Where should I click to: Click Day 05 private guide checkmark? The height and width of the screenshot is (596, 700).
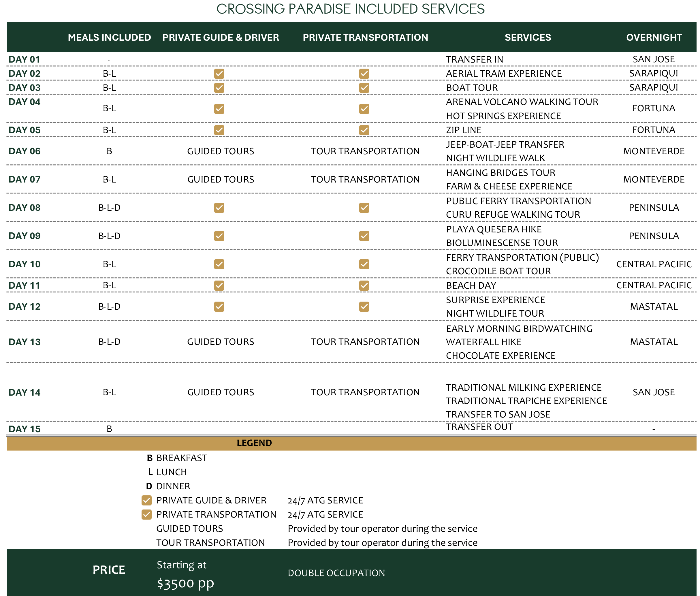(x=219, y=130)
